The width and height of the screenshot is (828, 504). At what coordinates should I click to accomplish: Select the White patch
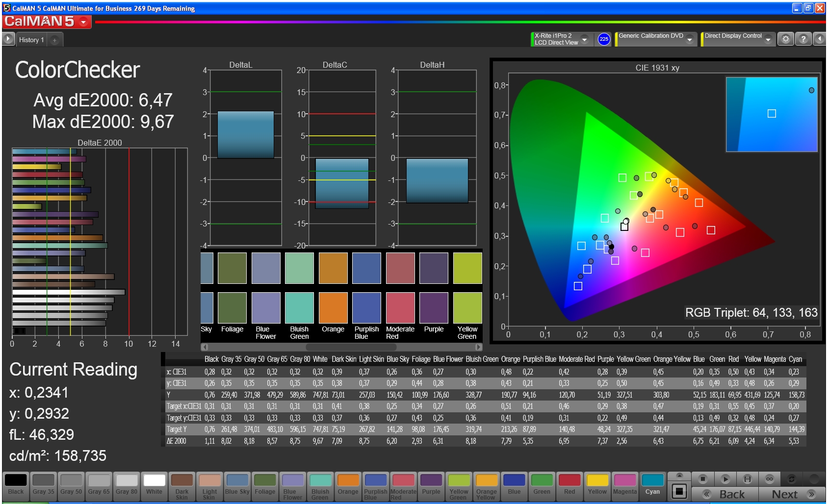(x=154, y=486)
